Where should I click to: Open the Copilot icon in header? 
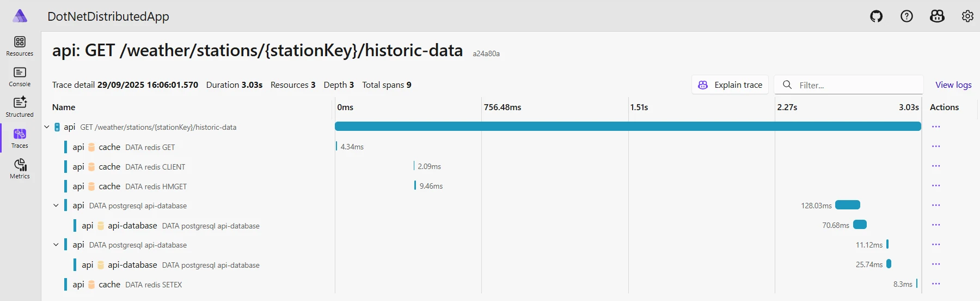937,16
